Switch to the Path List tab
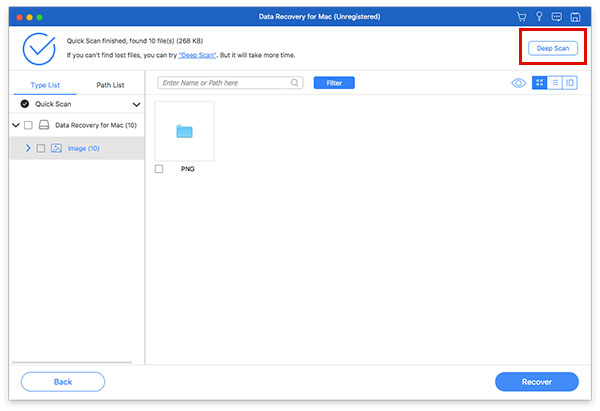600x411 pixels. click(x=110, y=85)
